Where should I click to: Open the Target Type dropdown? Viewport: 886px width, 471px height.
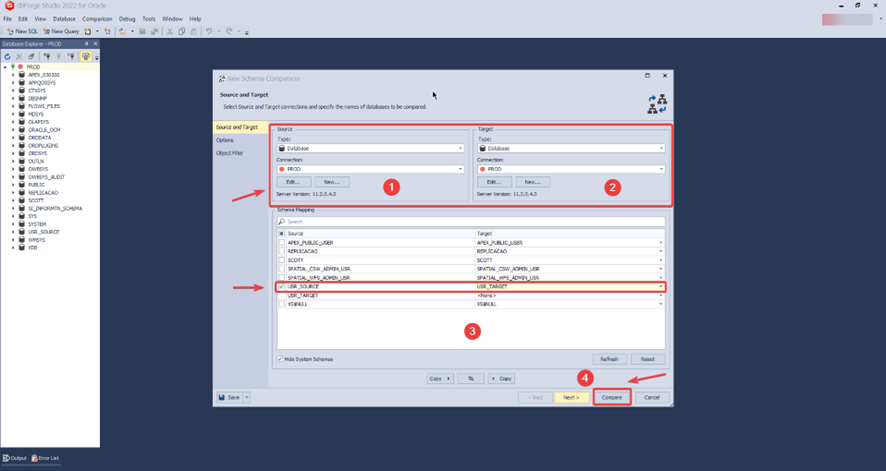661,148
